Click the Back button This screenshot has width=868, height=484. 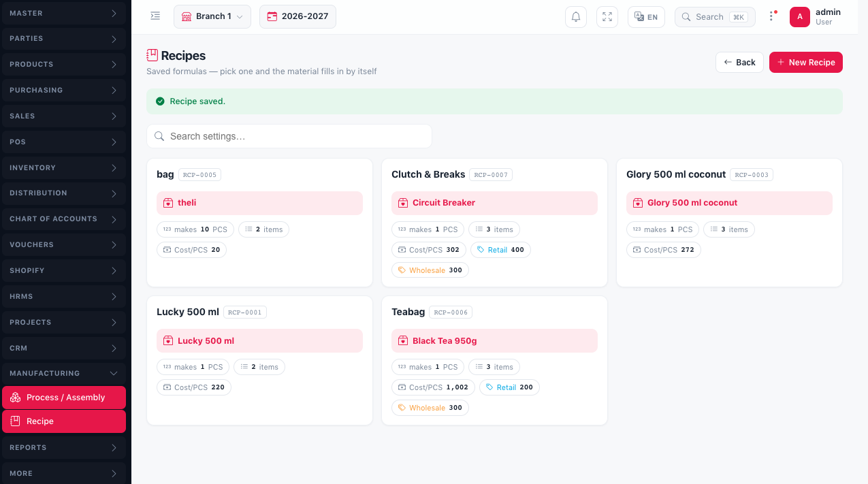pyautogui.click(x=739, y=62)
